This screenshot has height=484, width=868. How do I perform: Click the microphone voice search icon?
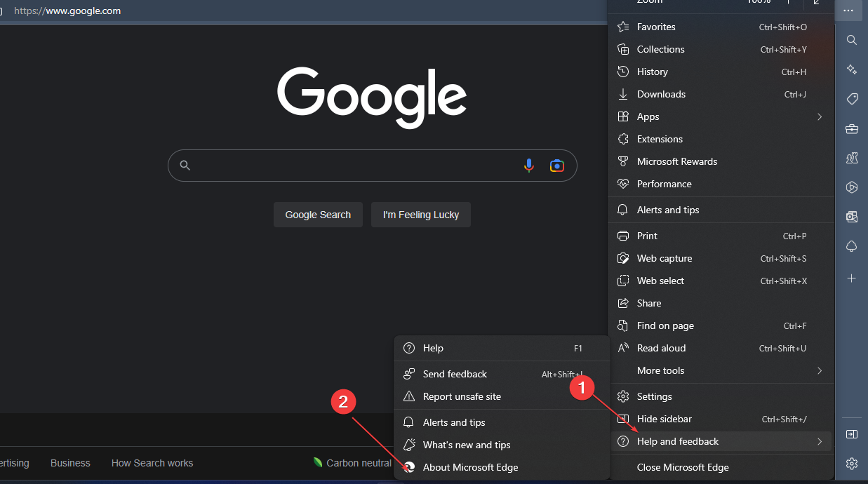tap(529, 166)
